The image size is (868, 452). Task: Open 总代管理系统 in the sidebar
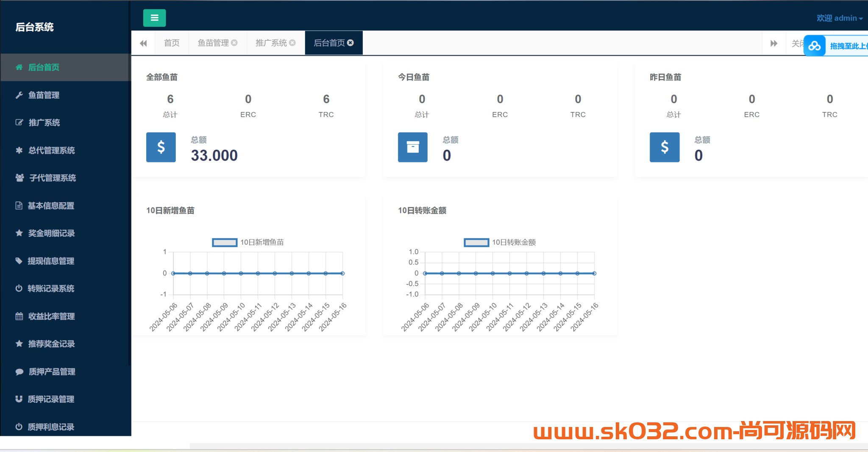65,150
